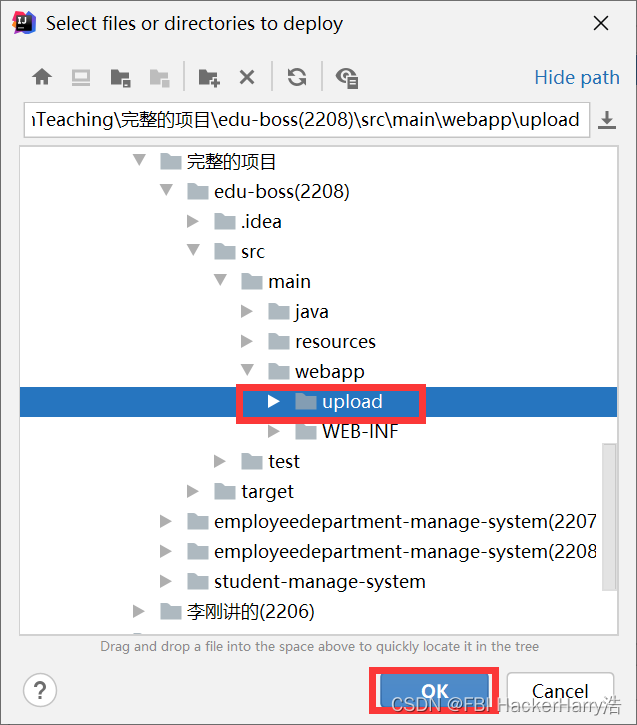Screen dimensions: 637x725
Task: Select the edu-boss(2208) folder
Action: (x=269, y=191)
